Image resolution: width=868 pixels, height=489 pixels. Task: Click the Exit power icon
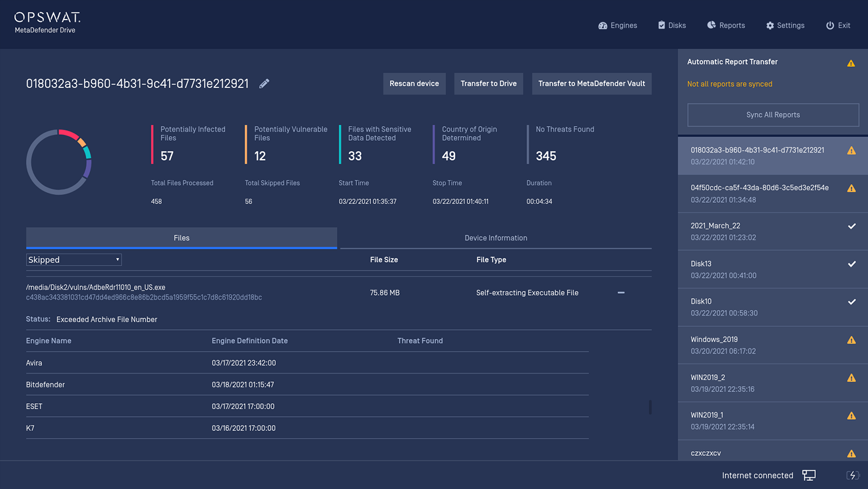click(830, 25)
